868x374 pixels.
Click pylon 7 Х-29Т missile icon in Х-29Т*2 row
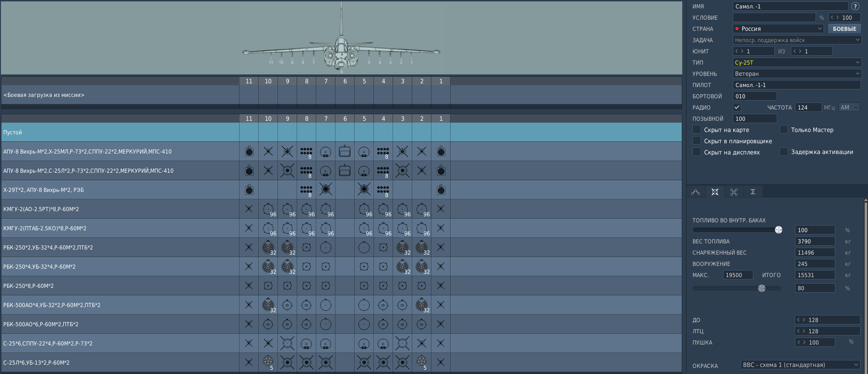pos(326,190)
